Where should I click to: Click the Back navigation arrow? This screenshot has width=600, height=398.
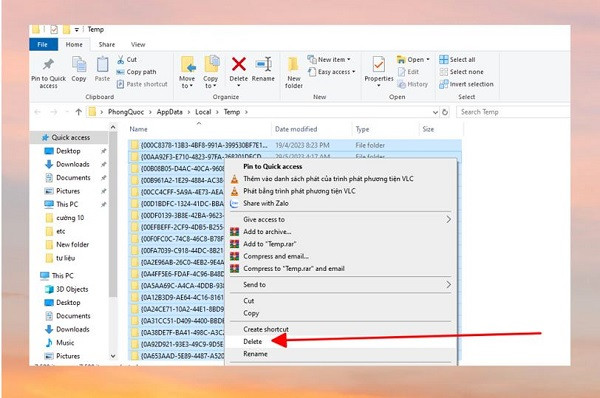[x=38, y=112]
